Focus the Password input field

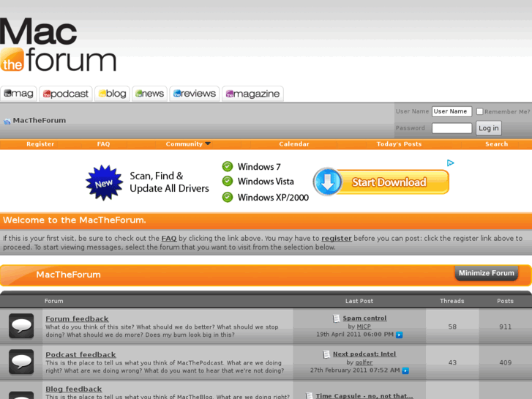452,128
